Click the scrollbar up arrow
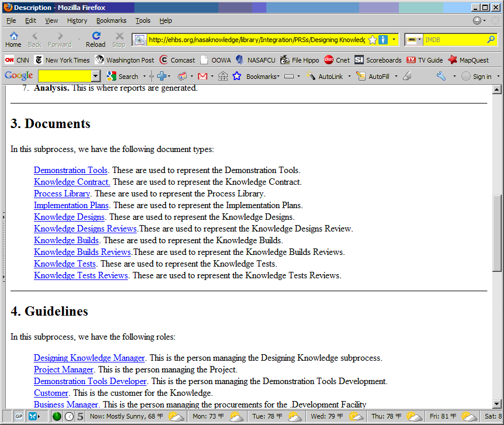 (496, 89)
